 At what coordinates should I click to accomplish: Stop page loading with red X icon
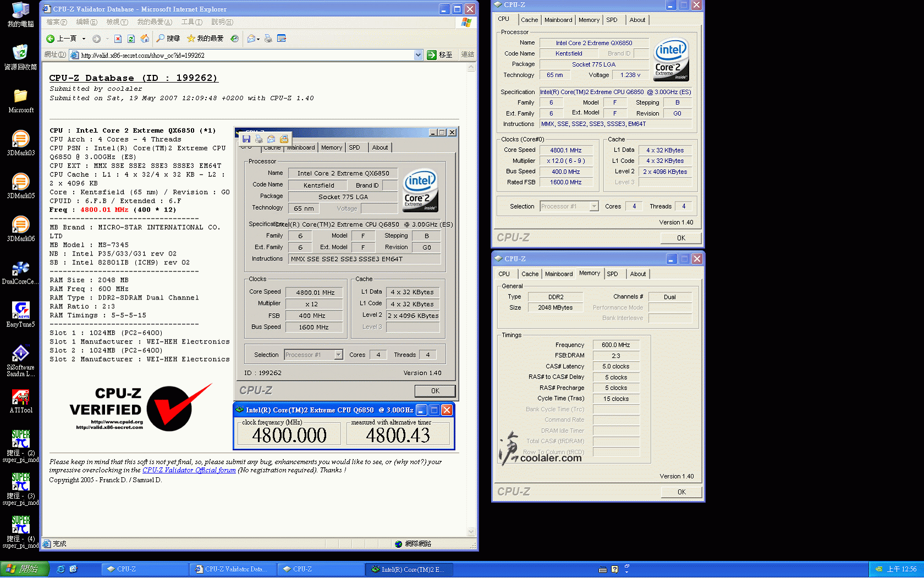pos(118,39)
